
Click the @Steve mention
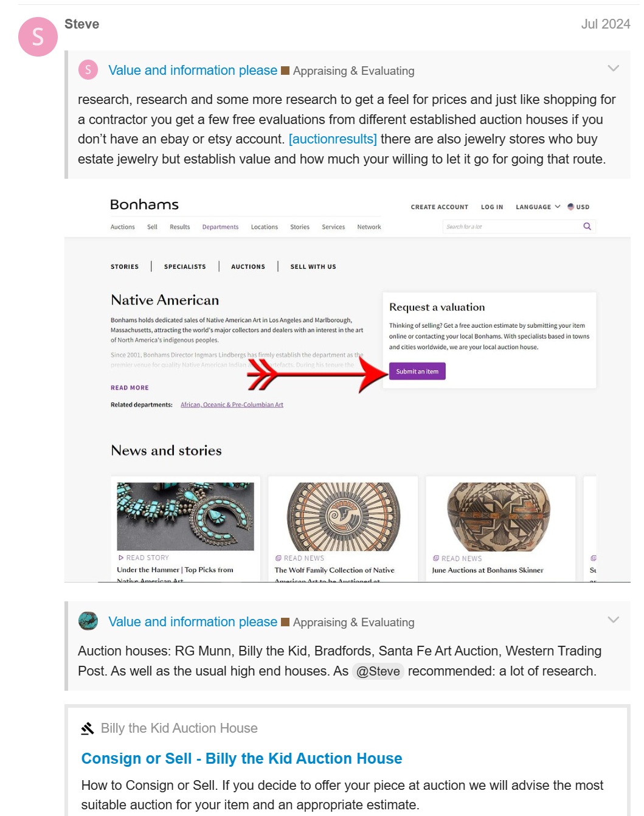[378, 671]
